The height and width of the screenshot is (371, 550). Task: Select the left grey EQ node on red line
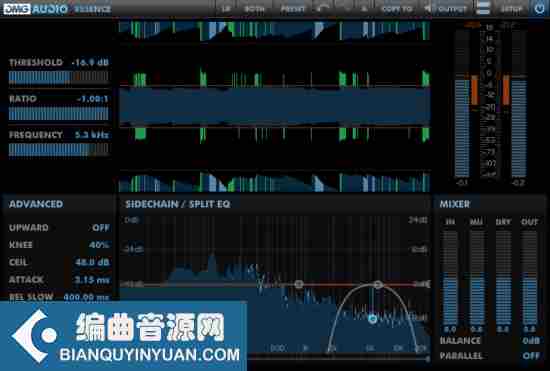point(299,284)
